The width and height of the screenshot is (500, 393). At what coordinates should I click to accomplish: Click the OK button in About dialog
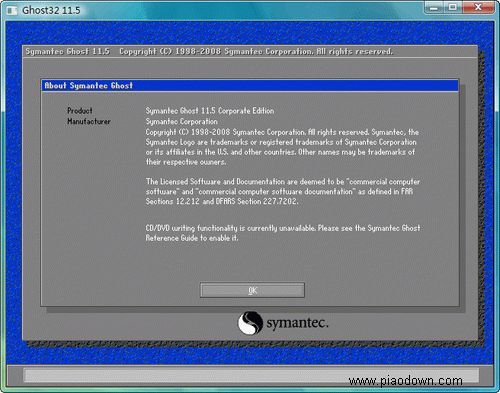coord(252,290)
